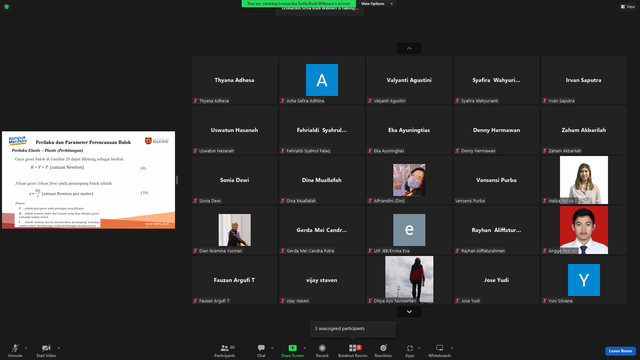Screen dimensions: 640x360
Task: Click the Leave Room button
Action: [x=620, y=351]
